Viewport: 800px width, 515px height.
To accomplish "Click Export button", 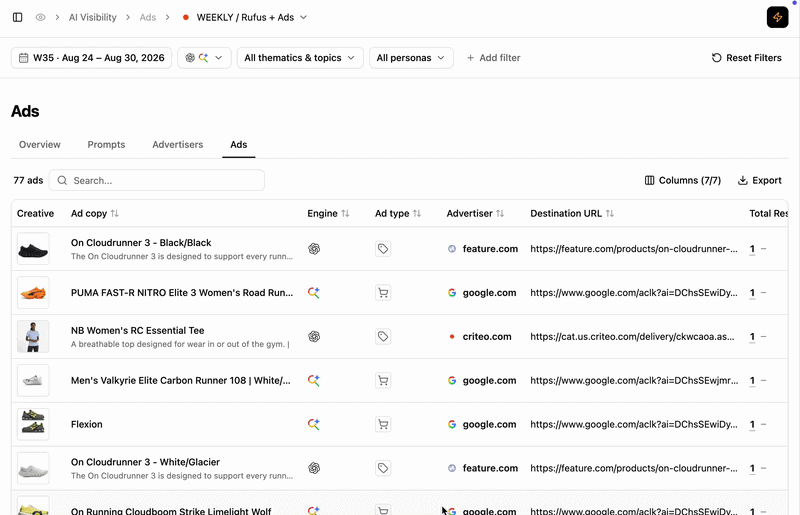I will tap(760, 180).
